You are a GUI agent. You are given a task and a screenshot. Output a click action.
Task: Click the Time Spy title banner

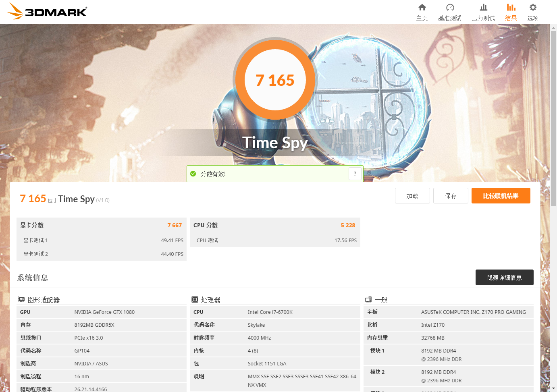(275, 143)
